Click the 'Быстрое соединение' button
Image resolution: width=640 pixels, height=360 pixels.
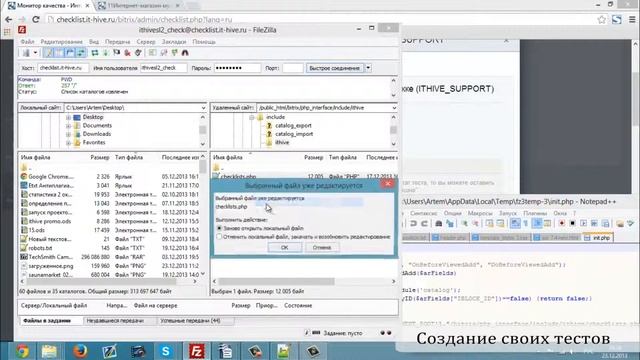[x=334, y=68]
